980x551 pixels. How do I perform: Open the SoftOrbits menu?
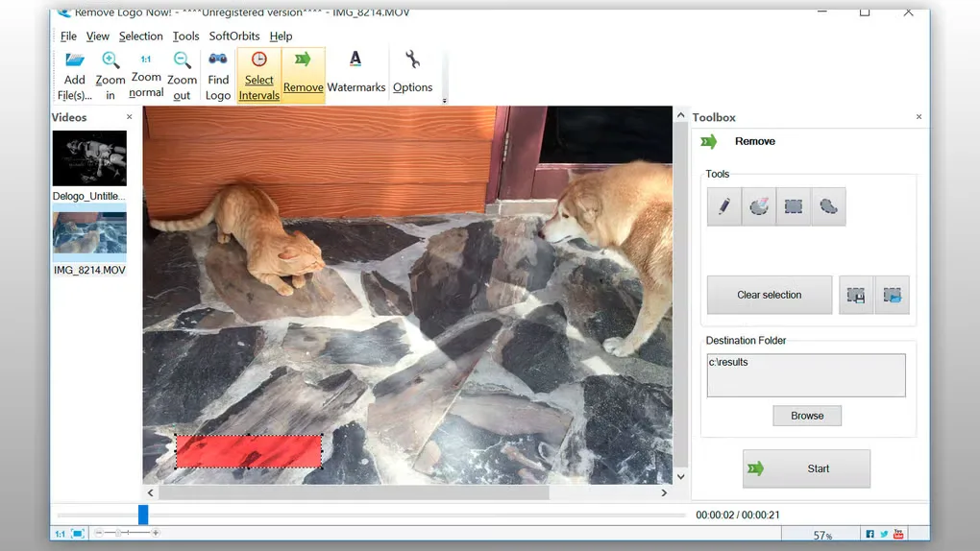pos(233,36)
